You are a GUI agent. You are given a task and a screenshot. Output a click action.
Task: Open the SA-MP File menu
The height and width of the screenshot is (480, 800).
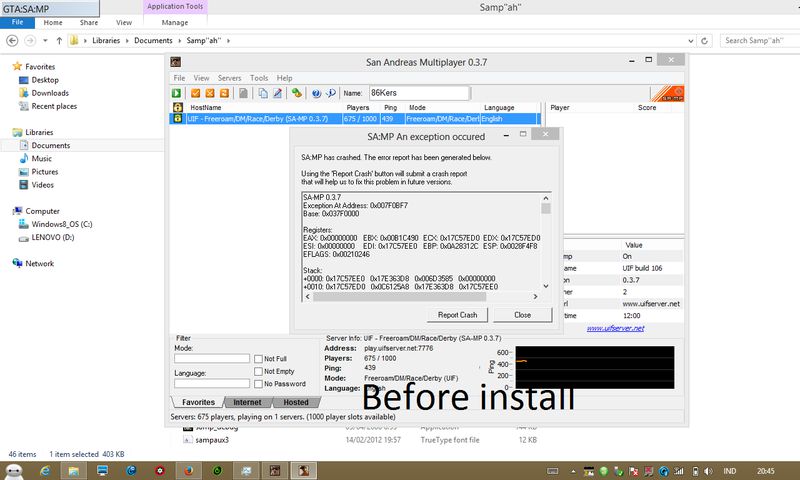[x=179, y=78]
